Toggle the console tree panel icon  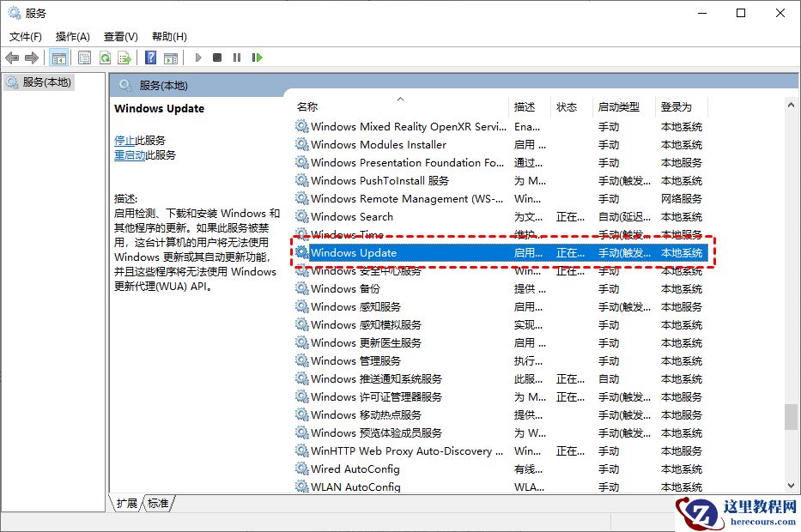pos(58,57)
